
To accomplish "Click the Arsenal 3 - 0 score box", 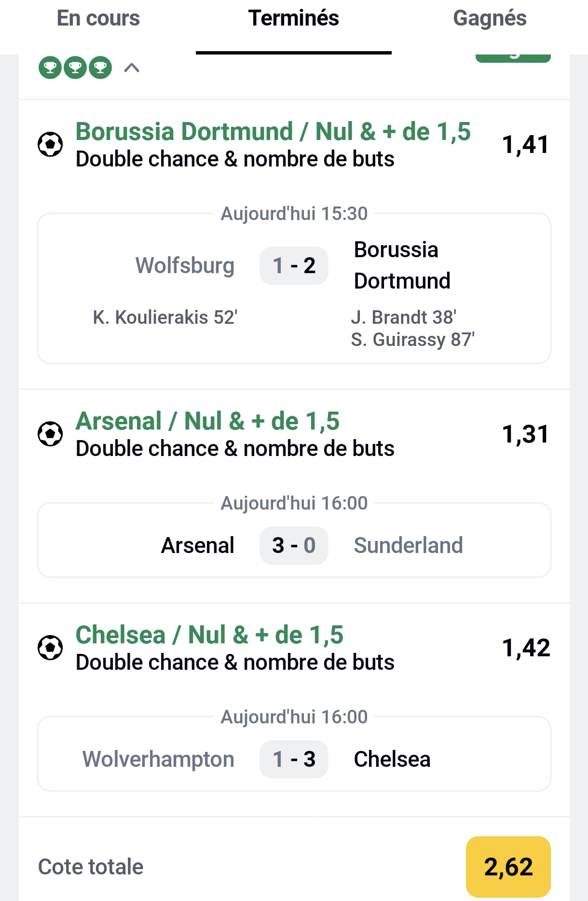I will [x=294, y=545].
